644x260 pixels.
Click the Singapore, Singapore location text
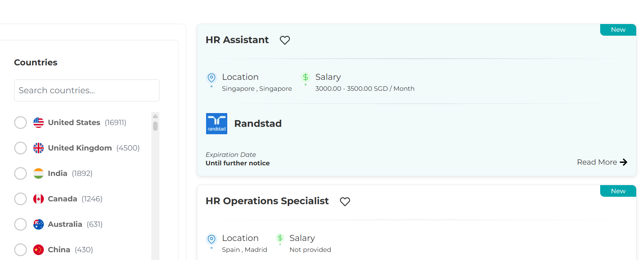(257, 89)
